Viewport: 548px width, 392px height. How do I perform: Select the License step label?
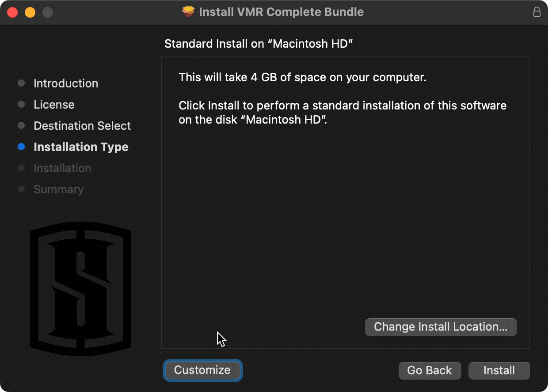click(54, 105)
